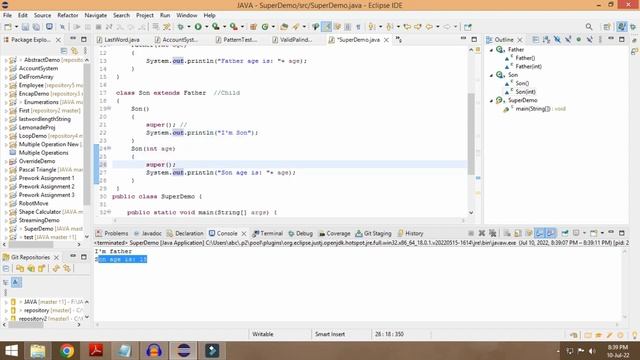This screenshot has height=360, width=640.
Task: Open File Explorer from the taskbar
Action: 38,351
